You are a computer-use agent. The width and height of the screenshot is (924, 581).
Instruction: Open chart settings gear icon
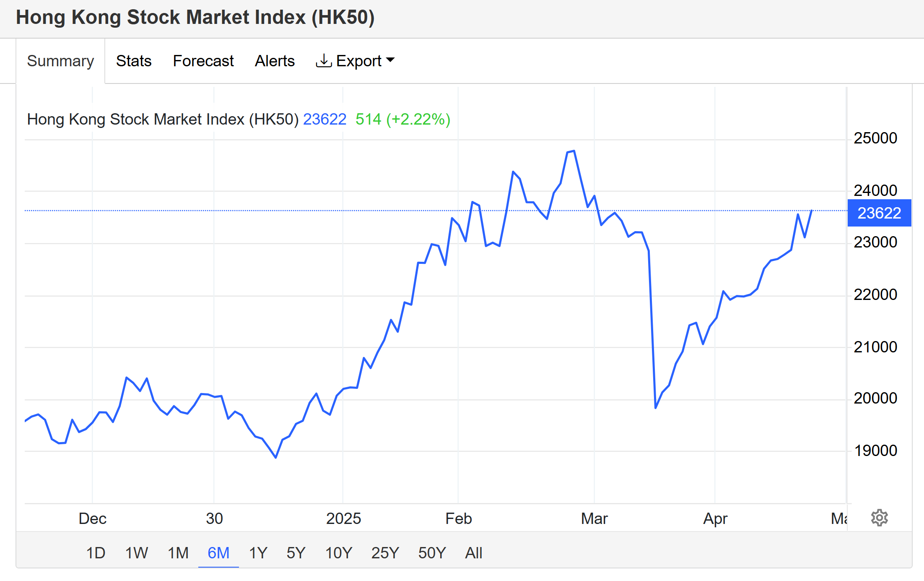pos(879,518)
